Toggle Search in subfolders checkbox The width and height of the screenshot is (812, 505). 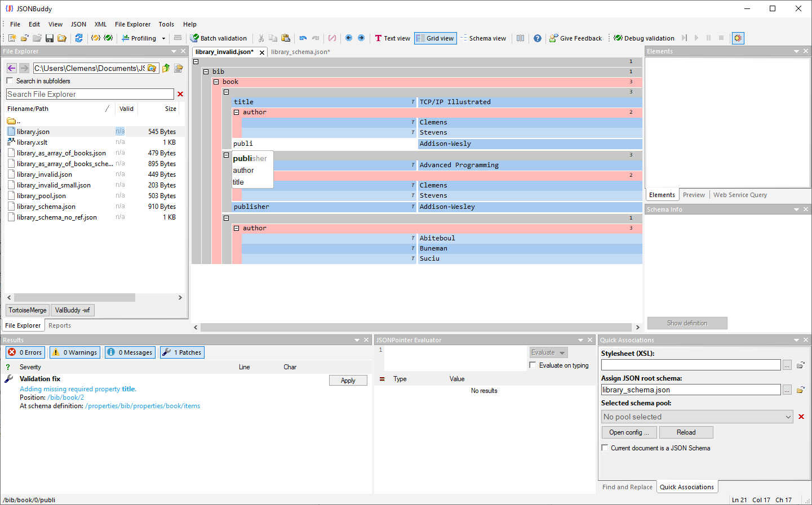pos(10,81)
